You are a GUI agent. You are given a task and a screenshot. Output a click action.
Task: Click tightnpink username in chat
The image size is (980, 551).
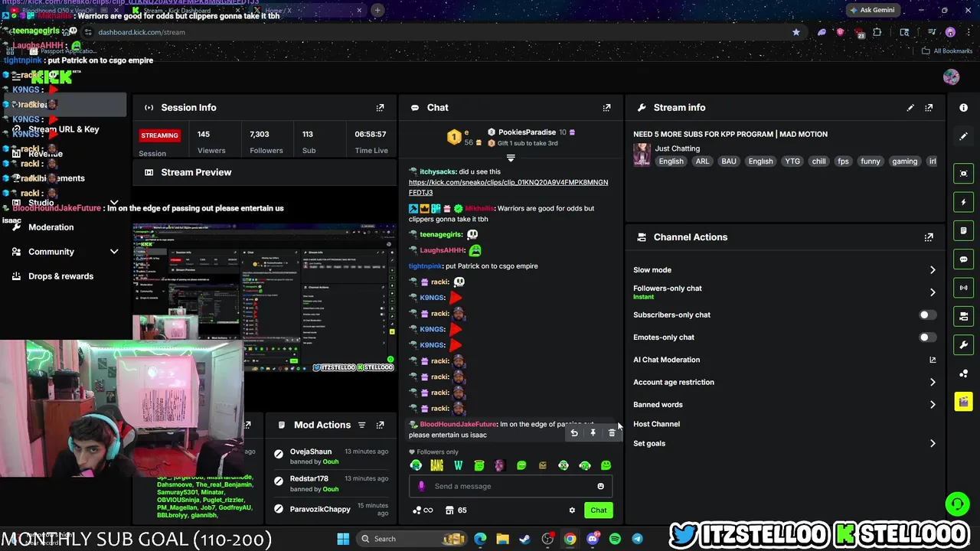pyautogui.click(x=426, y=266)
